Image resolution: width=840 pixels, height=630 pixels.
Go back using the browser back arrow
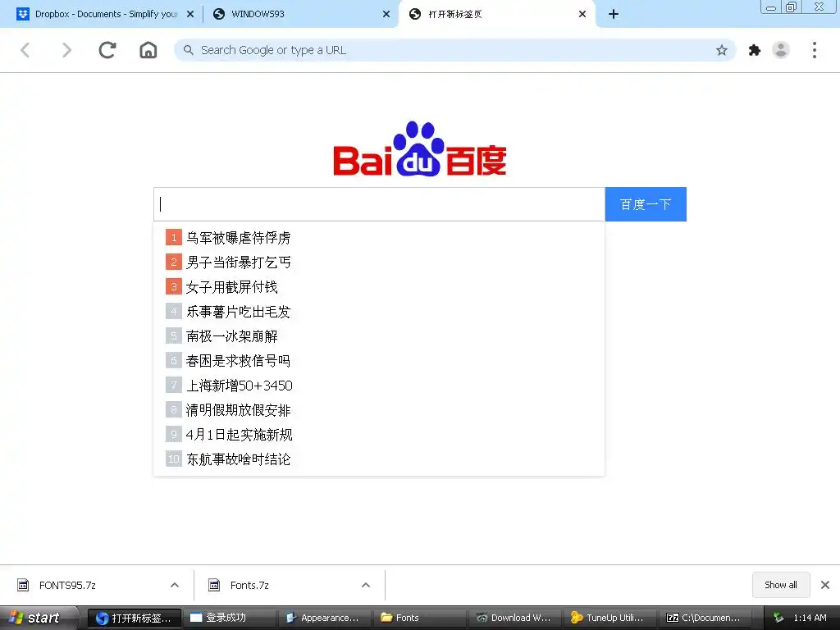tap(25, 50)
